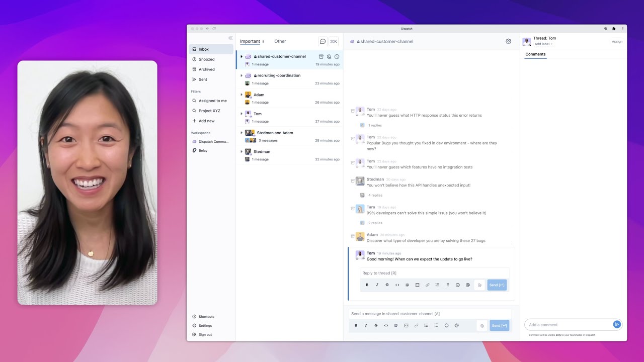Toggle italic in the channel message toolbar
644x362 pixels.
(x=366, y=326)
